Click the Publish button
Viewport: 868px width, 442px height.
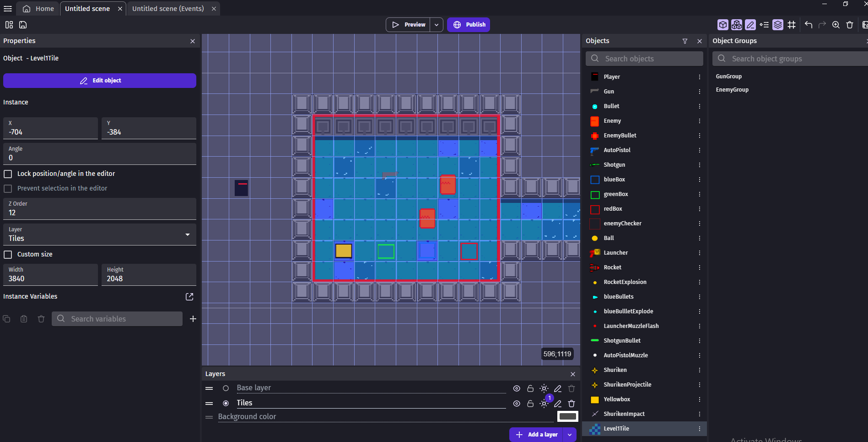click(469, 25)
